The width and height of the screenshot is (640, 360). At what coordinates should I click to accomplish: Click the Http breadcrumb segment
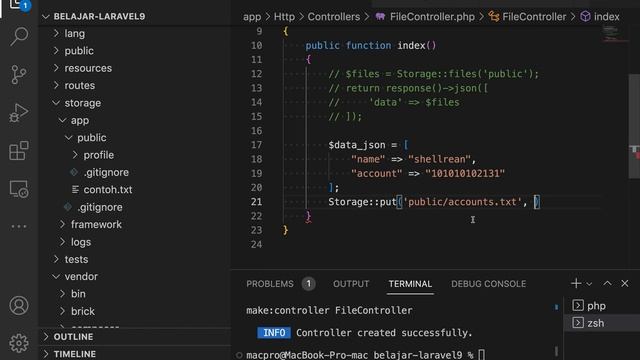(x=284, y=17)
